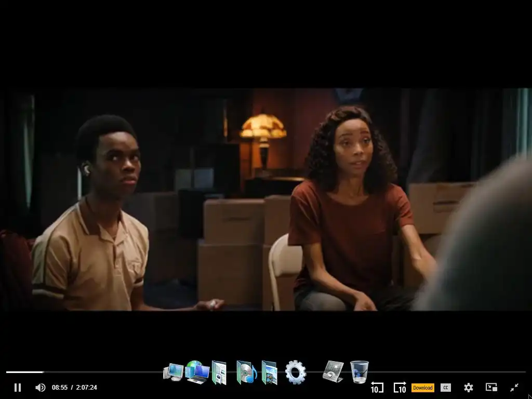Rewind the video 10 seconds
The image size is (532, 399).
[377, 388]
